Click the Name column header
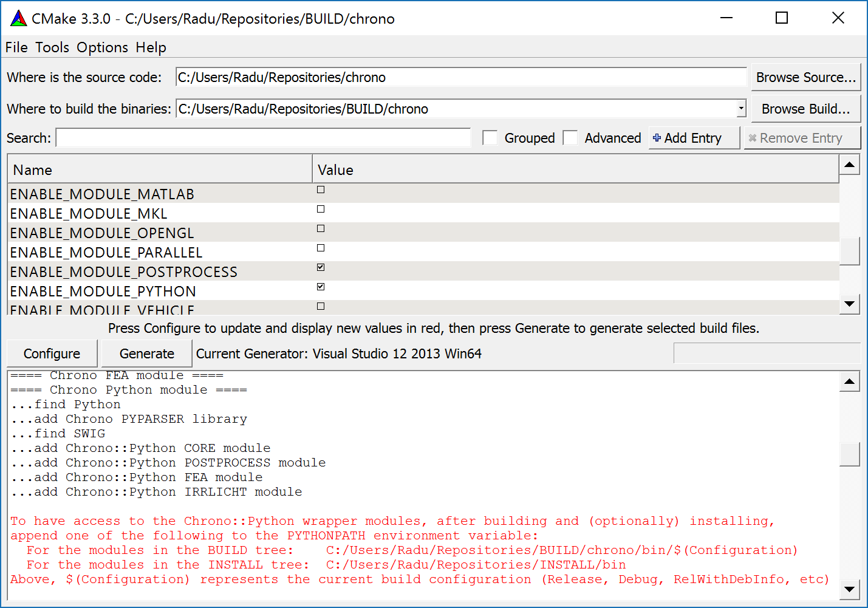This screenshot has width=868, height=608. 160,169
